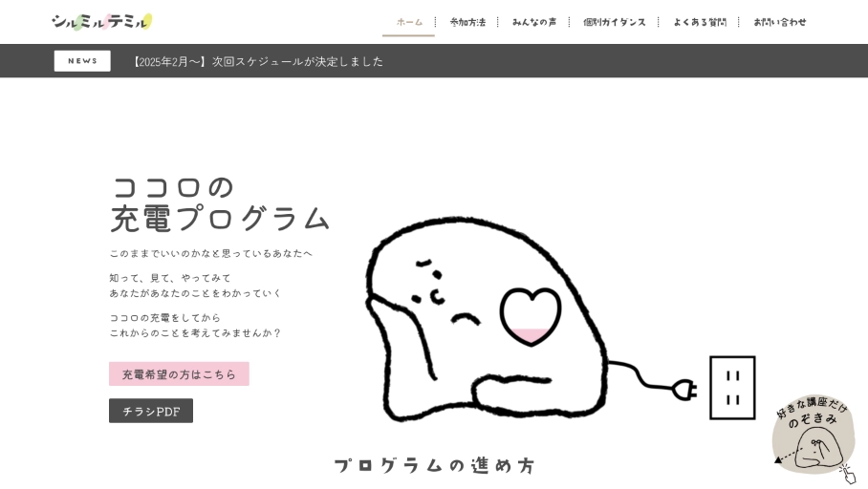Click the このままでいいのかな tagline text

[x=210, y=253]
